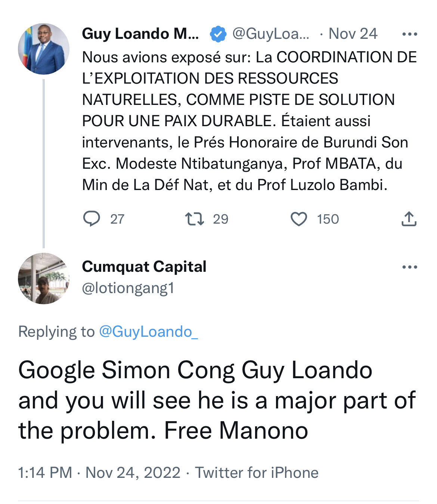Click the share upload icon

409,219
